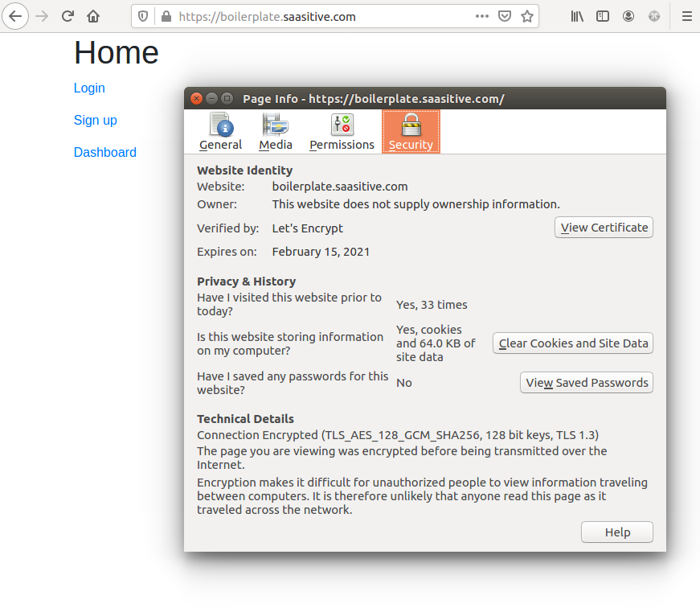The width and height of the screenshot is (700, 608).
Task: Save the page to Pocket
Action: (x=505, y=16)
